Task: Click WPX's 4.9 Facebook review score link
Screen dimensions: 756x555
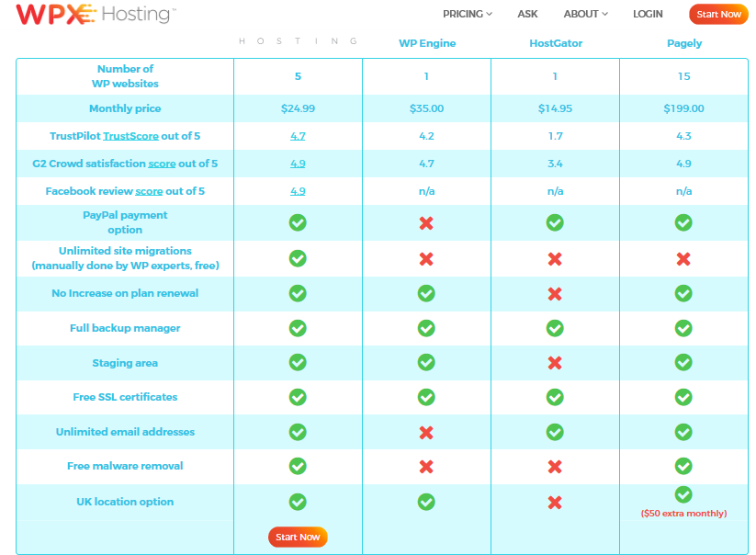Action: pyautogui.click(x=298, y=191)
